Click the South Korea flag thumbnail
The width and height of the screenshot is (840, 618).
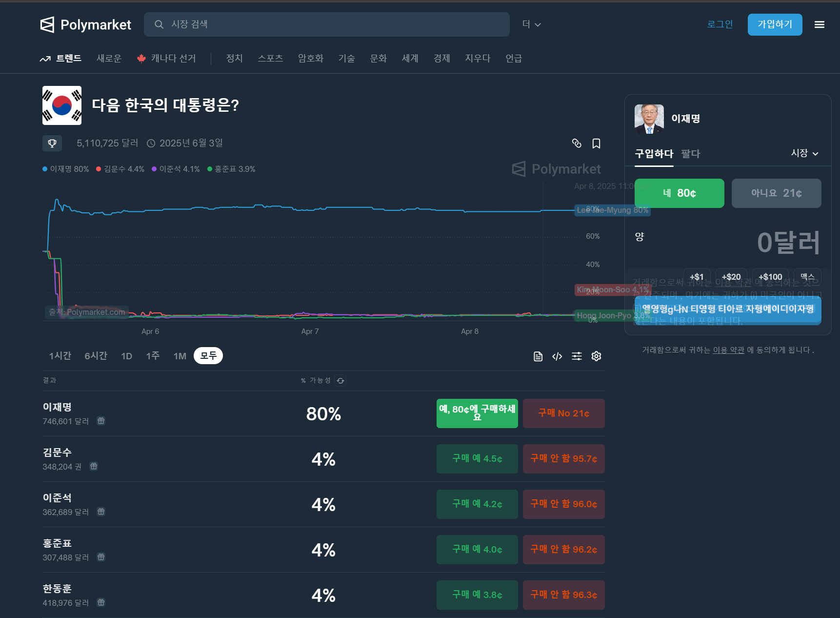(x=62, y=105)
